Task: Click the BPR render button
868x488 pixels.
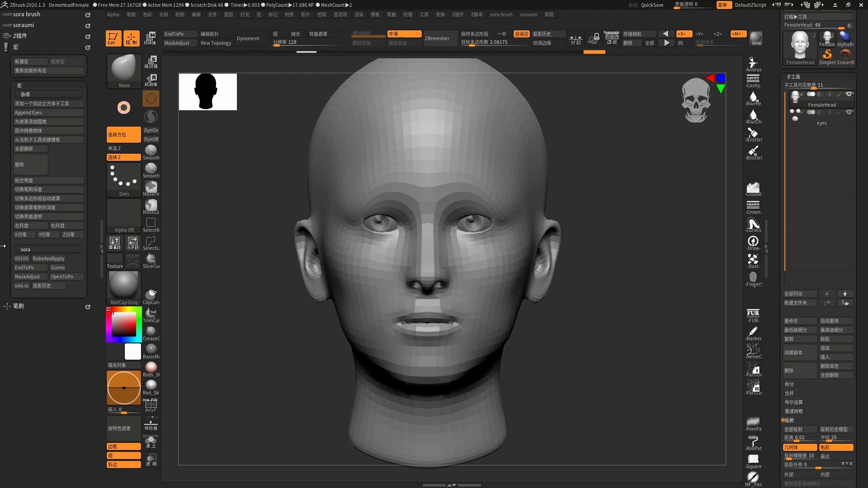Action: tap(756, 38)
